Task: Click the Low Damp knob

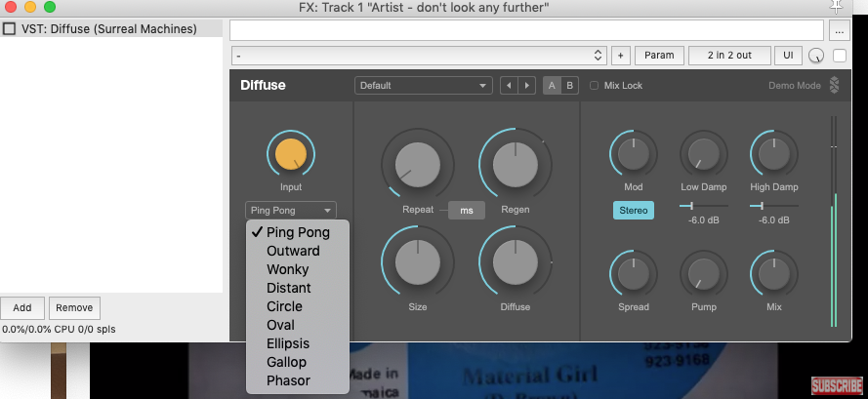Action: (704, 154)
